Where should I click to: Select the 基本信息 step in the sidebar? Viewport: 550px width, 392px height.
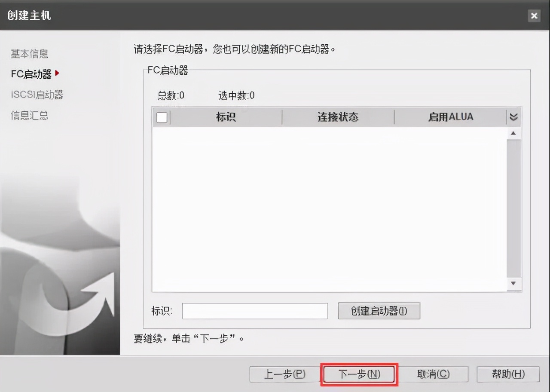[29, 54]
